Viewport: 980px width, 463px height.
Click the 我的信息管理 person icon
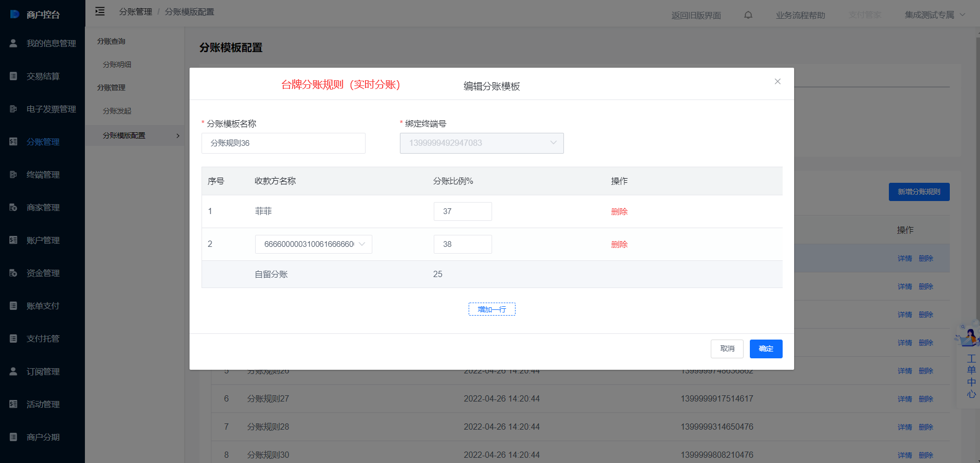[14, 43]
